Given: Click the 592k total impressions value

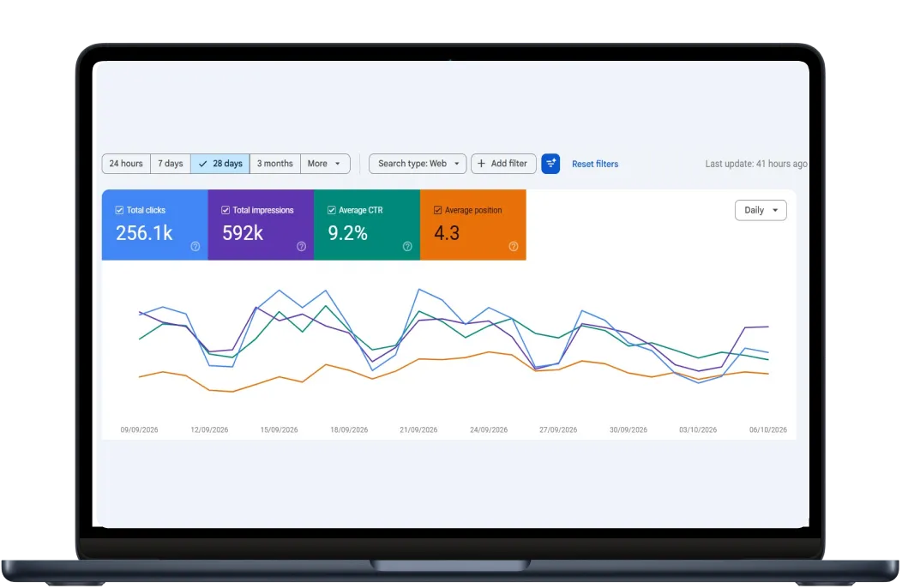Looking at the screenshot, I should point(242,233).
